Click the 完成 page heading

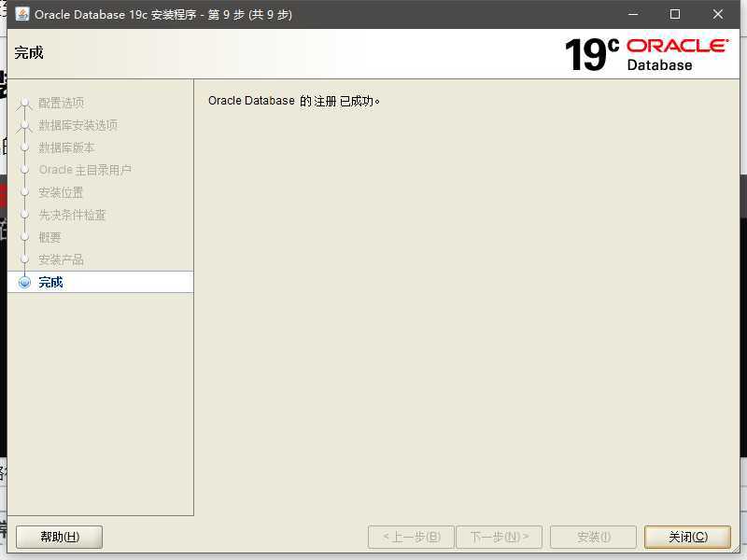[x=29, y=52]
